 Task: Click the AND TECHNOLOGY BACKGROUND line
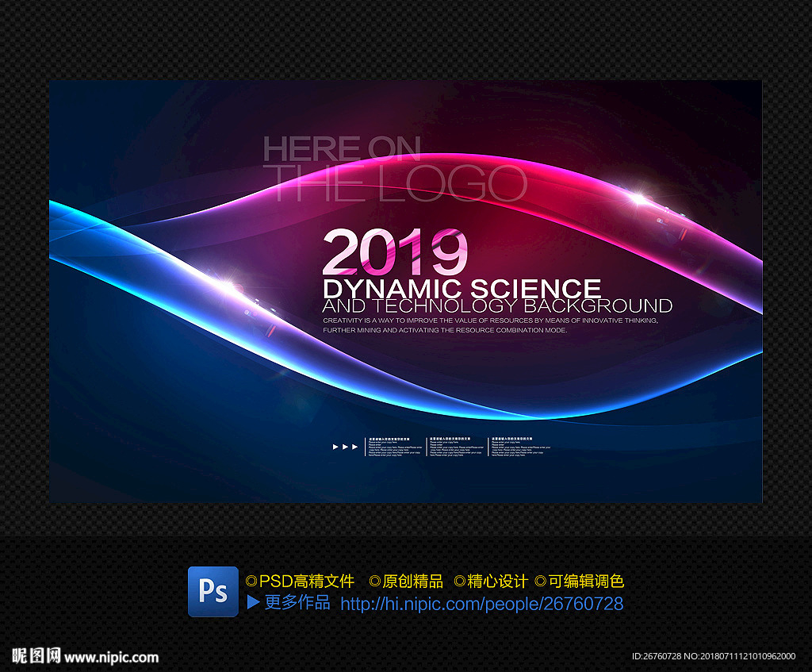coord(497,305)
